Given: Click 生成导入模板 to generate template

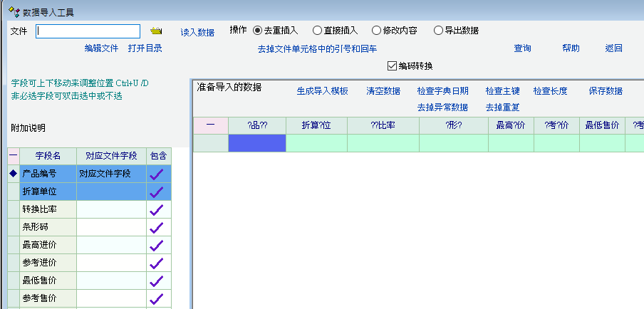Looking at the screenshot, I should [x=323, y=91].
